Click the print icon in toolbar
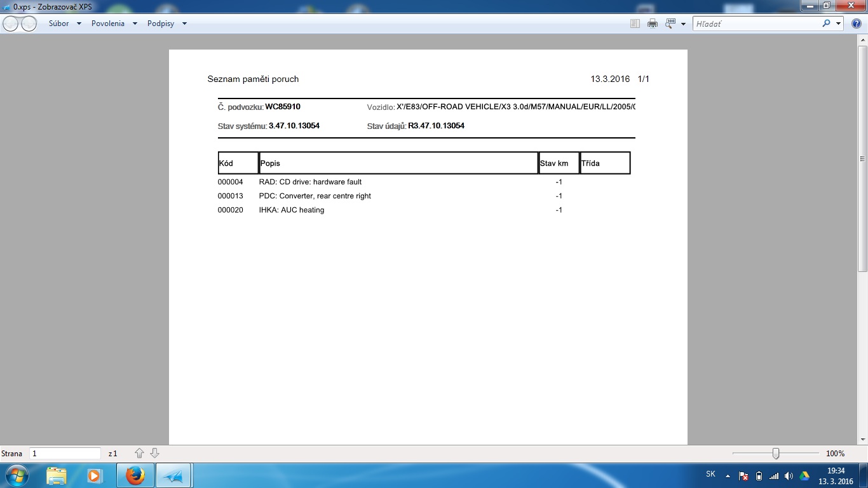This screenshot has width=868, height=488. coord(652,24)
